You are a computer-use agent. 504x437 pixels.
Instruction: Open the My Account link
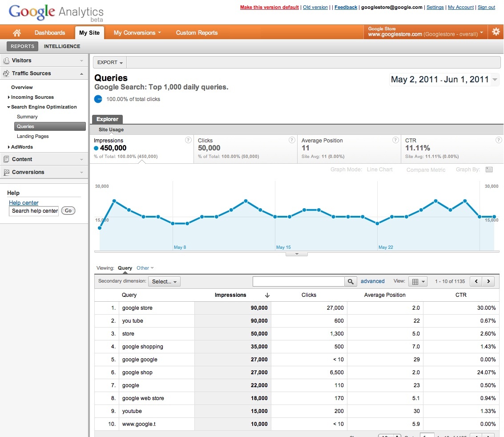460,7
